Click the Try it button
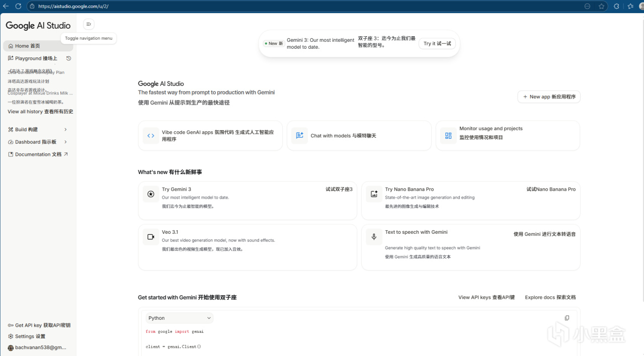The image size is (644, 356). point(437,44)
